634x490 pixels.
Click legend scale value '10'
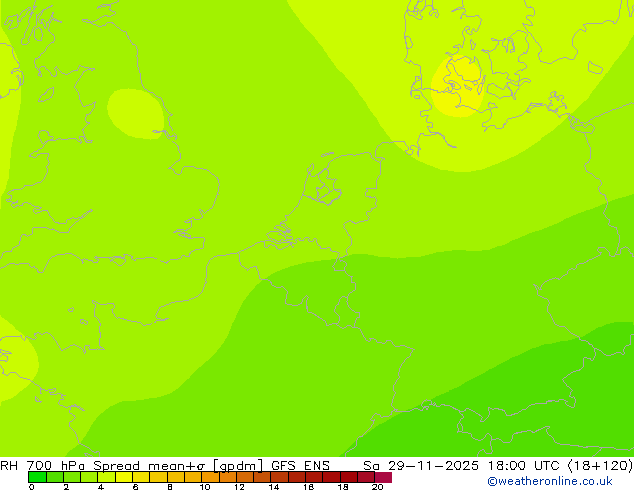205,487
